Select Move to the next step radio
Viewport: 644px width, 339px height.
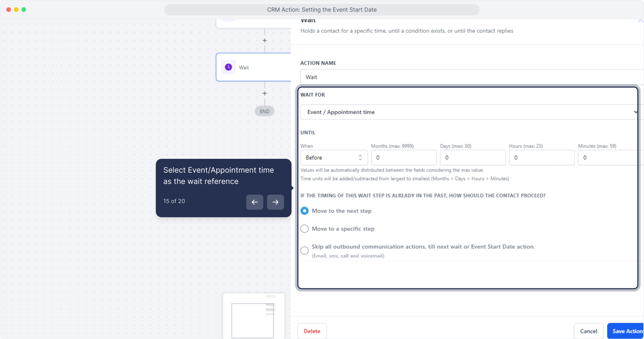tap(304, 211)
